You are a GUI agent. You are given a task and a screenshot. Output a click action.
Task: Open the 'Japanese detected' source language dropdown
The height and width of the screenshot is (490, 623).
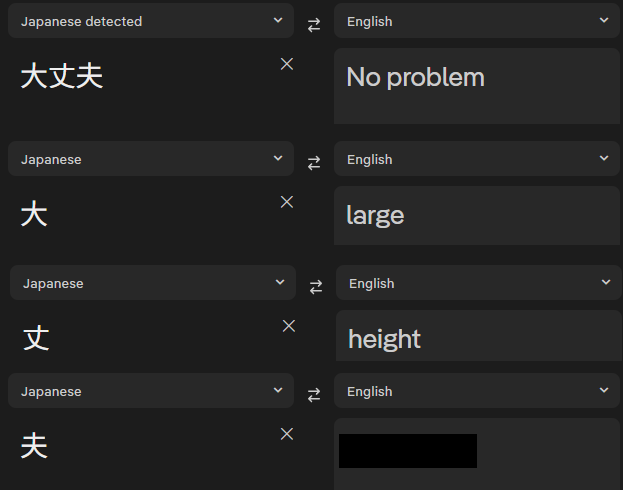(x=151, y=21)
